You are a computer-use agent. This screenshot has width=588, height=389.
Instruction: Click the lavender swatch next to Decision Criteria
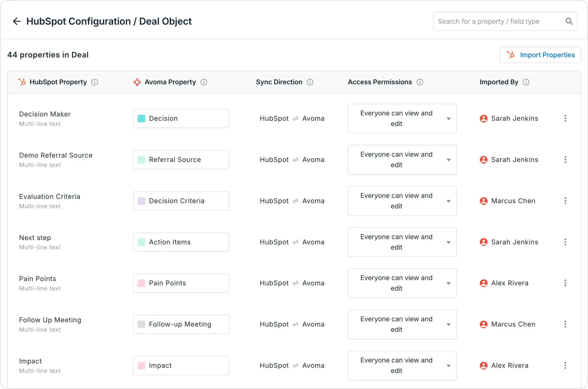[141, 201]
